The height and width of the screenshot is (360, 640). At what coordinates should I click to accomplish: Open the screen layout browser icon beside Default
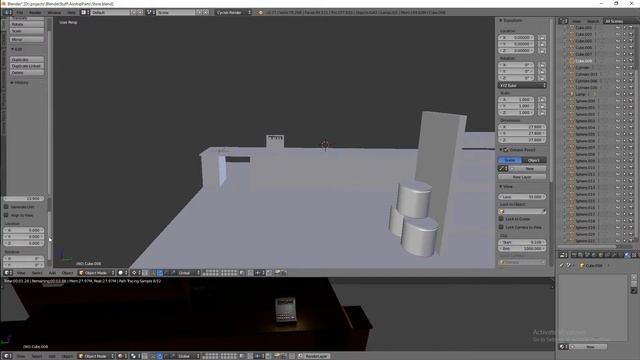[x=85, y=12]
